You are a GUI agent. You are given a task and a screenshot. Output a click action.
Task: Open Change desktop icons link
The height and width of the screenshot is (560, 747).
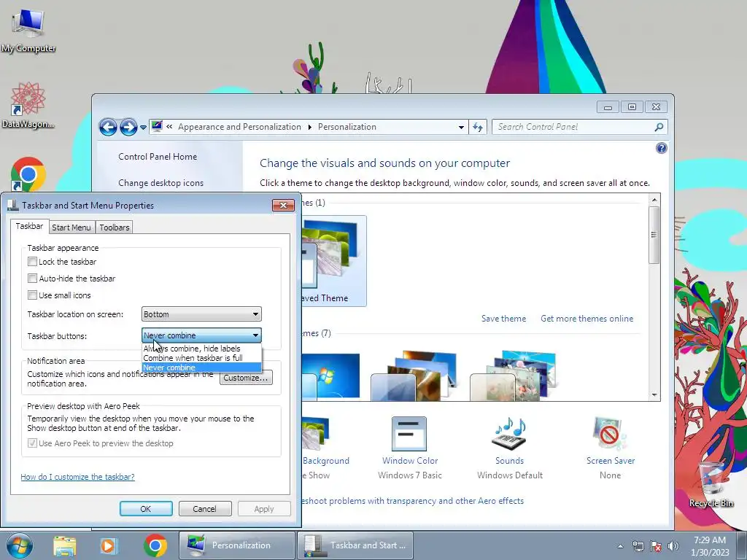coord(161,183)
